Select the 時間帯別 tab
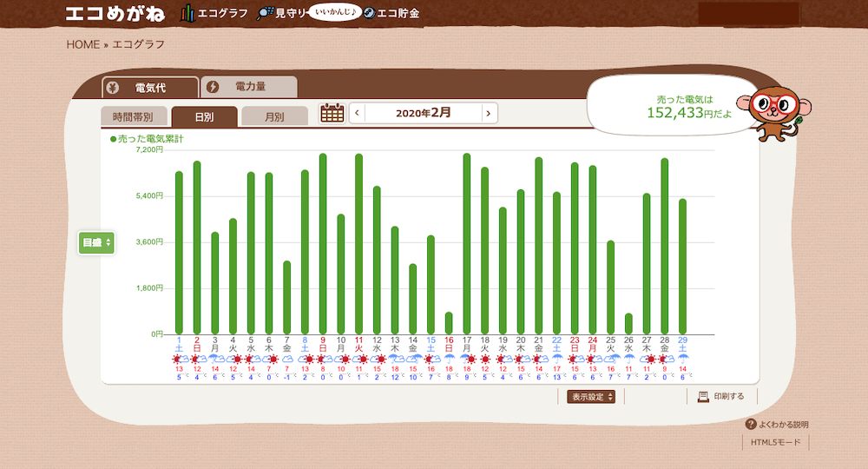This screenshot has width=868, height=469. [x=133, y=116]
